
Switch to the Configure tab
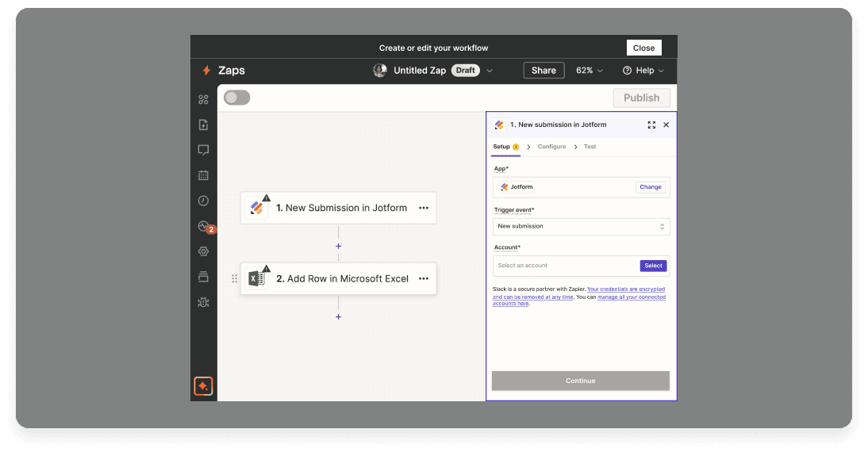[551, 147]
